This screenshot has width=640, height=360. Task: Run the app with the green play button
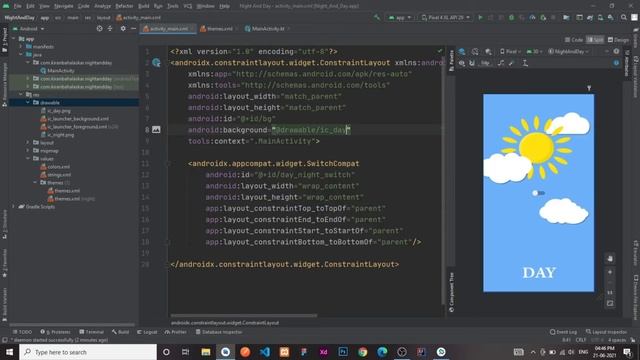coord(480,18)
